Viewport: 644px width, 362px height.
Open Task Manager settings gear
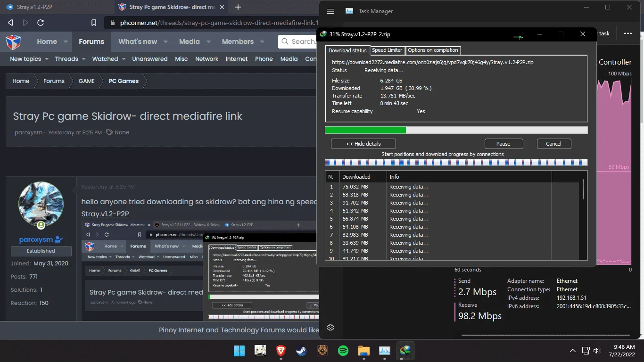pyautogui.click(x=330, y=328)
